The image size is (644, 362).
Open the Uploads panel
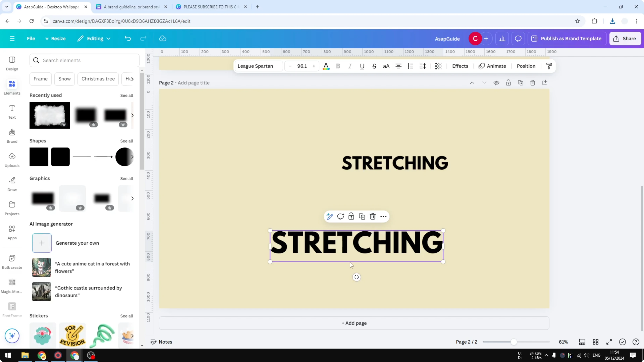(12, 160)
